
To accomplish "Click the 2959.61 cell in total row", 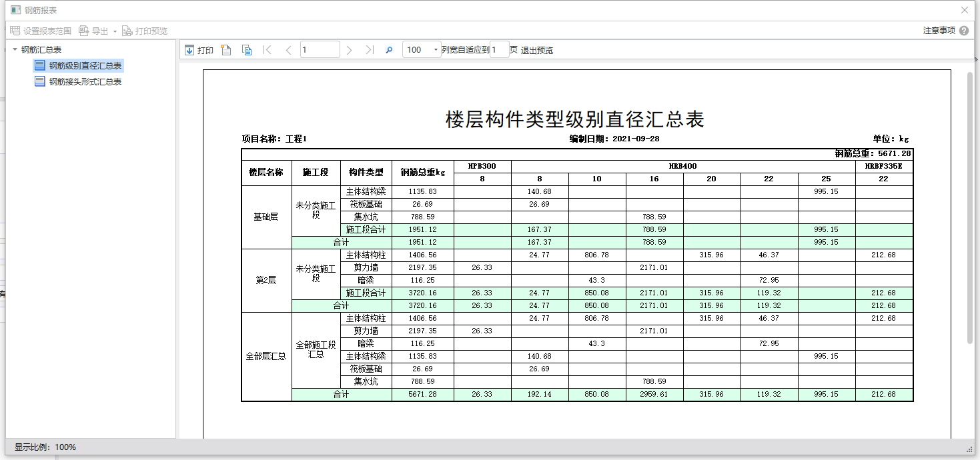I will (654, 394).
